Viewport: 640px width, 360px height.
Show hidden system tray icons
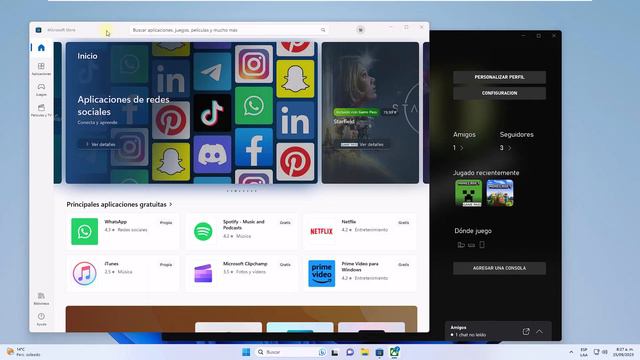pyautogui.click(x=571, y=352)
